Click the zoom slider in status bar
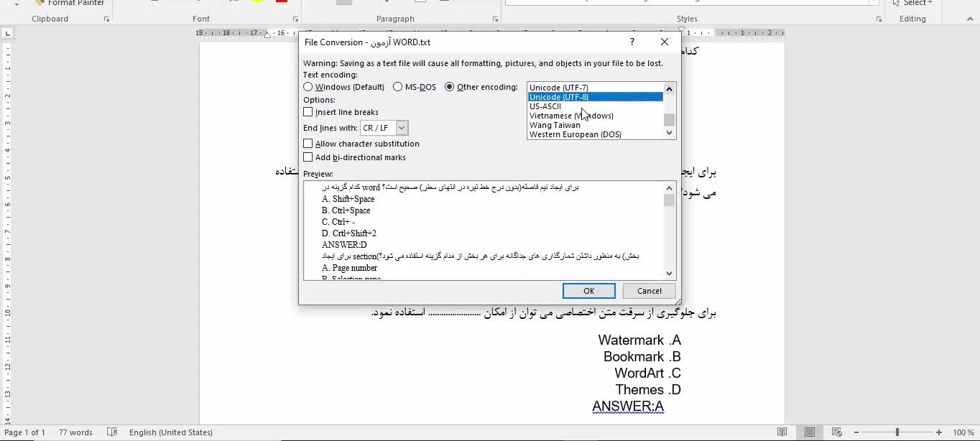 (x=897, y=432)
